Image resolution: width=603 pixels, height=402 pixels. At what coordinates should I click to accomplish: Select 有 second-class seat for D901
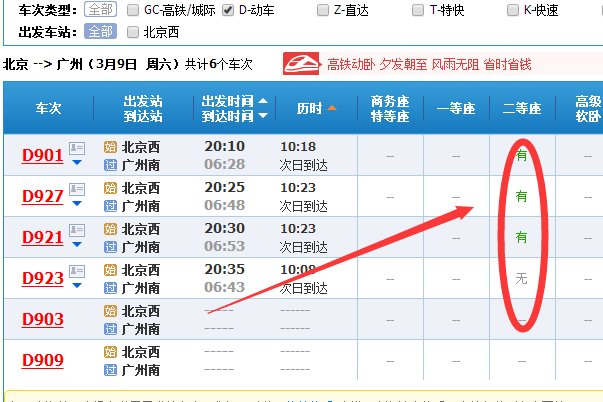(521, 155)
